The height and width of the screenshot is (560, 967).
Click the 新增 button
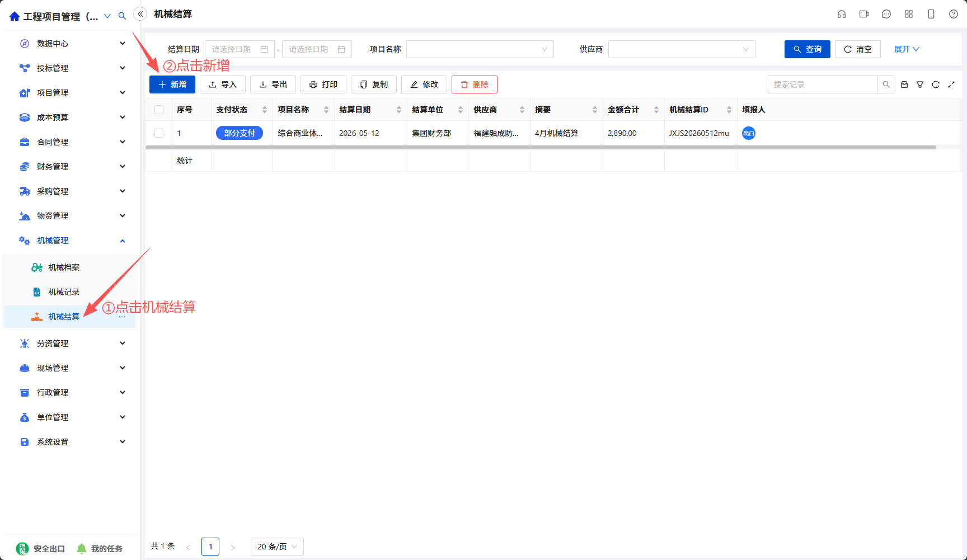coord(172,84)
